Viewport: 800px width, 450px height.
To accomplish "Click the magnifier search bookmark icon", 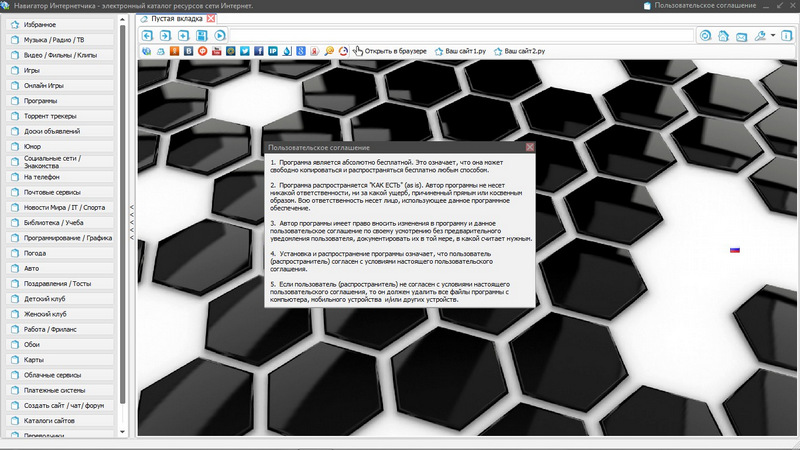I will tap(329, 51).
